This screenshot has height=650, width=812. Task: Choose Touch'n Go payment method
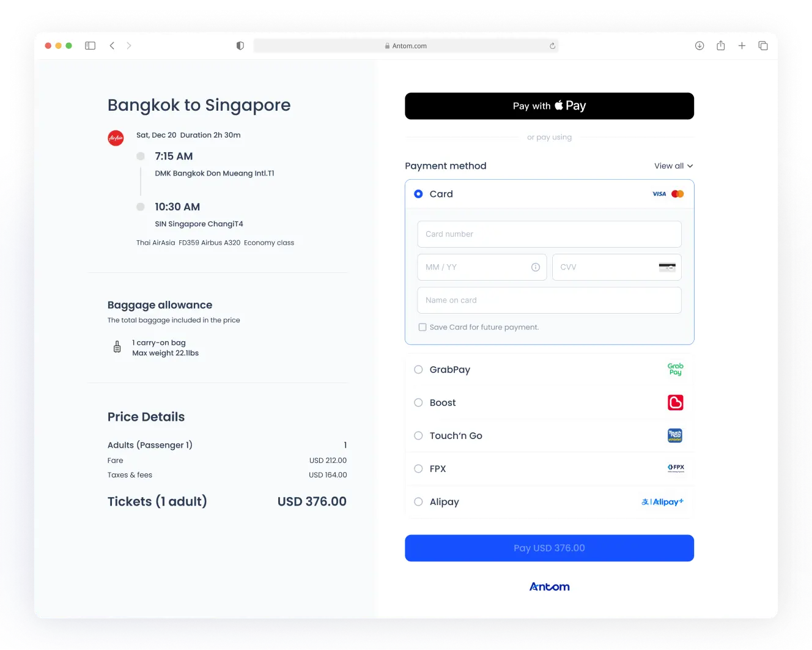pos(418,435)
